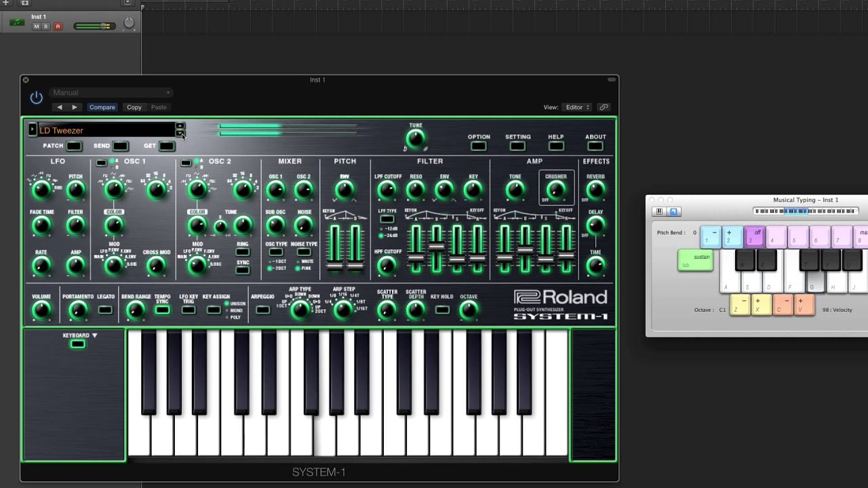
Task: Click the patch name down arrow
Action: coord(180,134)
